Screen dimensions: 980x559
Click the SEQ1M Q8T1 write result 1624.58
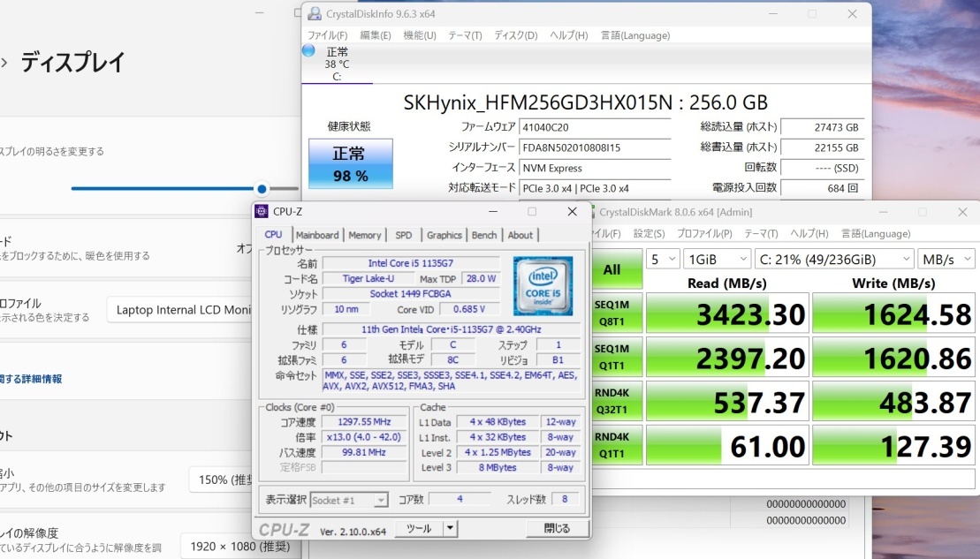point(893,313)
